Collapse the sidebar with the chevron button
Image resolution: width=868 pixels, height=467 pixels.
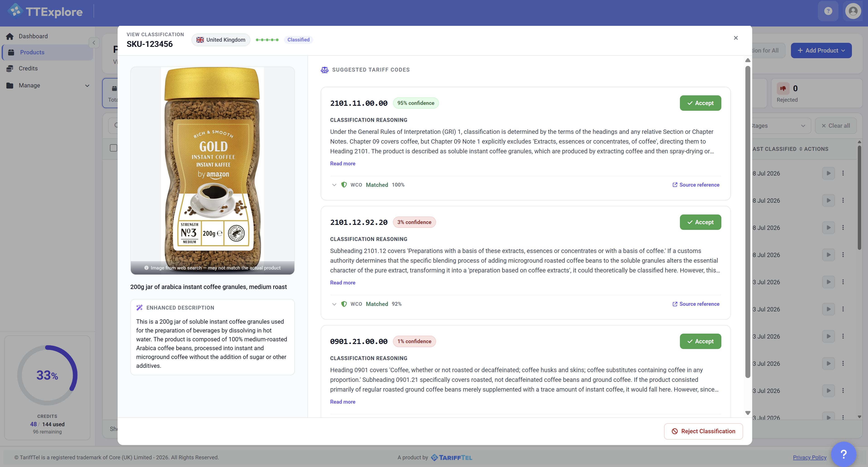point(94,43)
